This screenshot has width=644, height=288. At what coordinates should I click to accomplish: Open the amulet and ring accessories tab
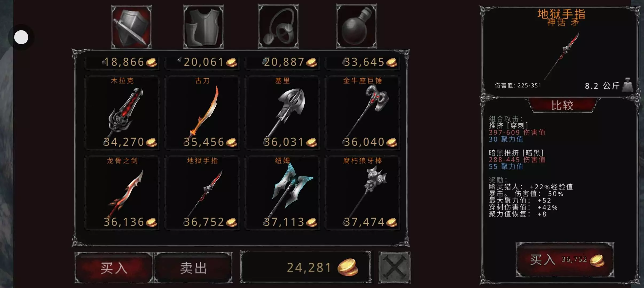(x=278, y=26)
